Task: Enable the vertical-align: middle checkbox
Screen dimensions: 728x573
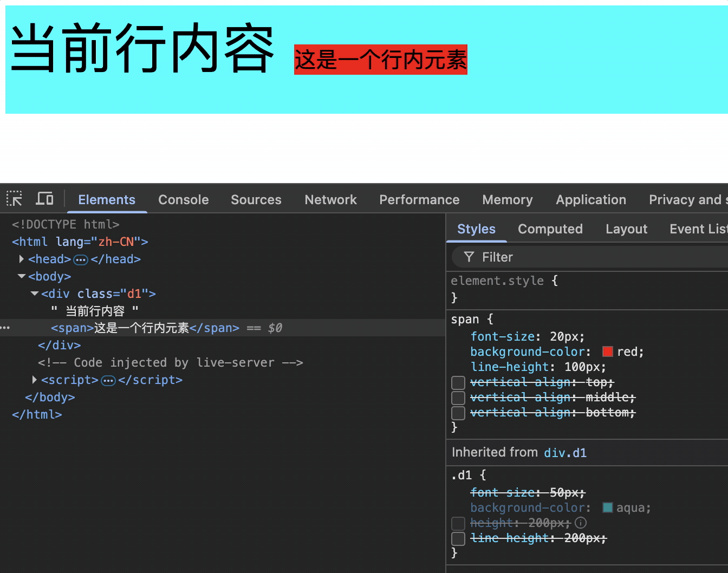Action: pos(458,398)
